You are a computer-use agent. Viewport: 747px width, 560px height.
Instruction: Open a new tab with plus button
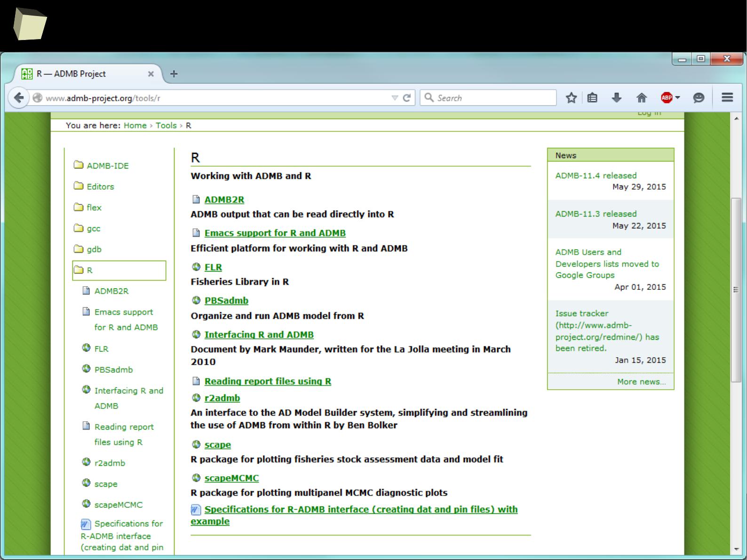pos(174,74)
